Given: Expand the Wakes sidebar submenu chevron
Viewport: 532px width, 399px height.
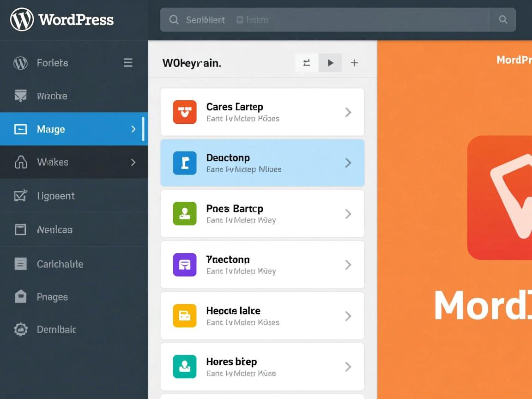Looking at the screenshot, I should coord(133,162).
